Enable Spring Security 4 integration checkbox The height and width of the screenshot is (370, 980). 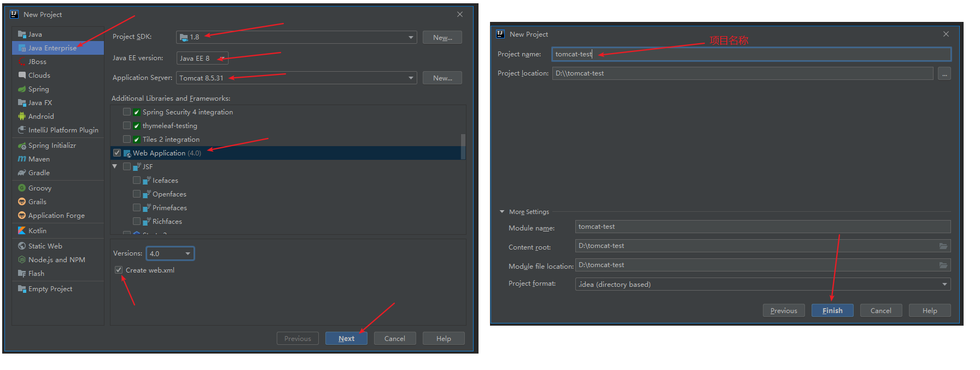coord(127,112)
